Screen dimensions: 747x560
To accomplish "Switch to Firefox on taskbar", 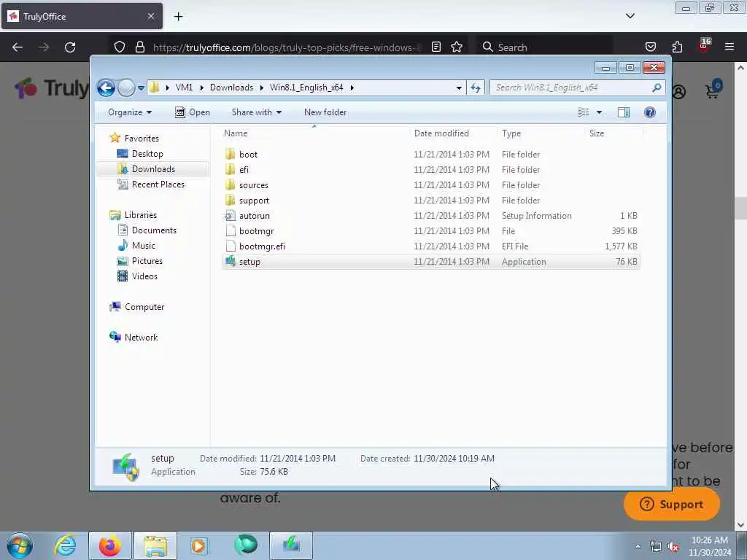I will click(109, 545).
